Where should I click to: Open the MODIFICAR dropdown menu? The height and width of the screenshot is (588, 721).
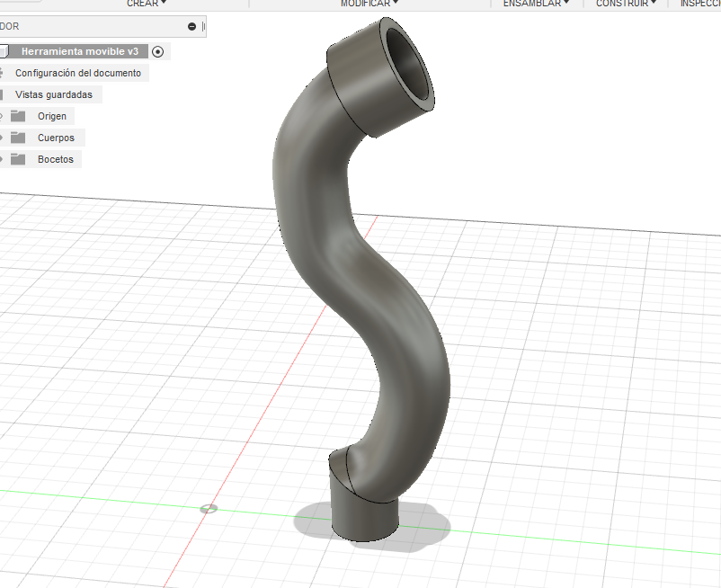369,4
